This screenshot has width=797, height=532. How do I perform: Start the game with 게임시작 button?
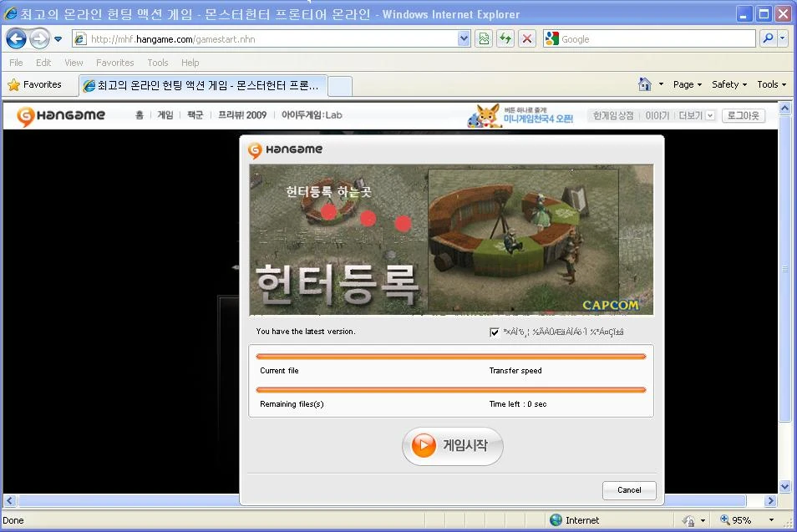(x=452, y=446)
